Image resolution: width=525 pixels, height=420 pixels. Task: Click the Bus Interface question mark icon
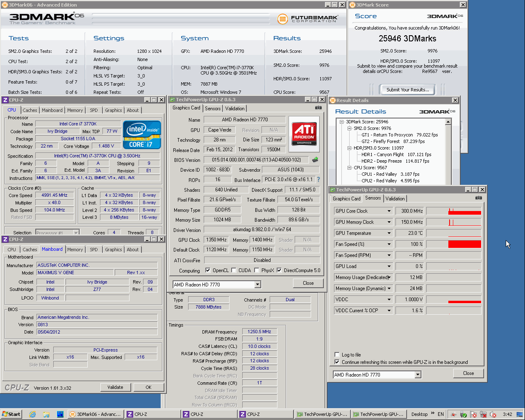pos(318,179)
